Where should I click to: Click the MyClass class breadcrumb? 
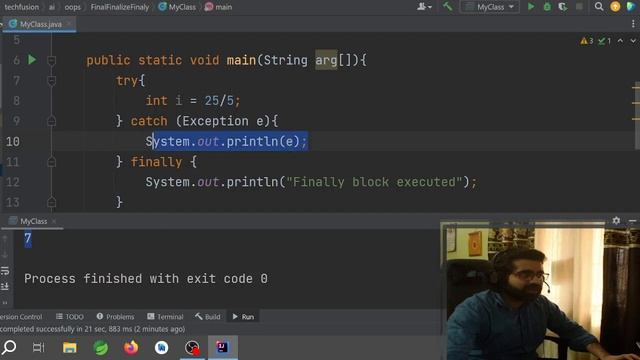pos(177,7)
